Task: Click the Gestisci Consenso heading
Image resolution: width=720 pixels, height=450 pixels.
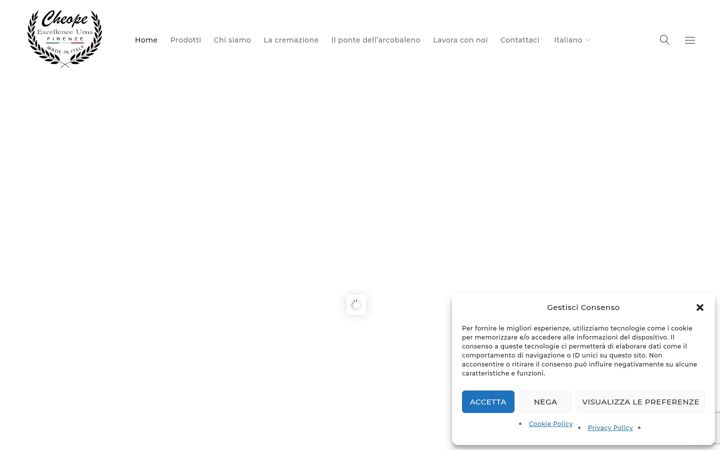Action: (583, 308)
